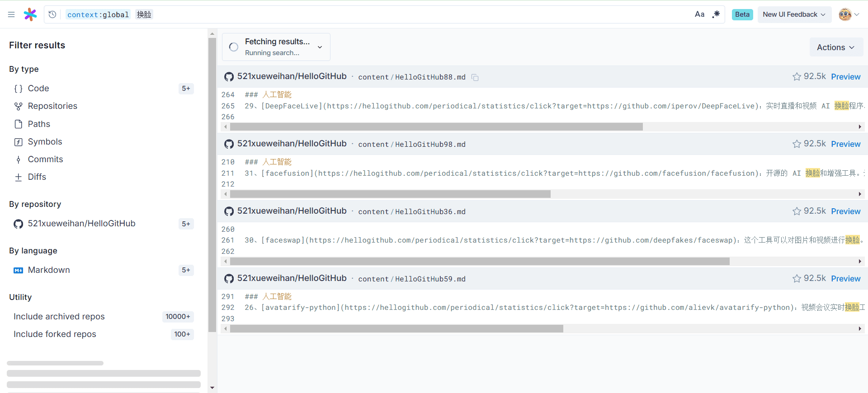Click the Paths file icon
Screen dimensions: 868x393
(18, 124)
